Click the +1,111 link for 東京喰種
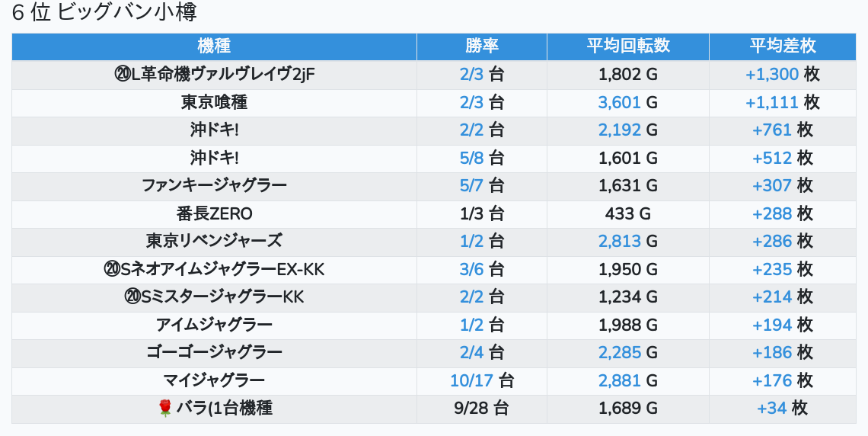868x436 pixels. [772, 102]
